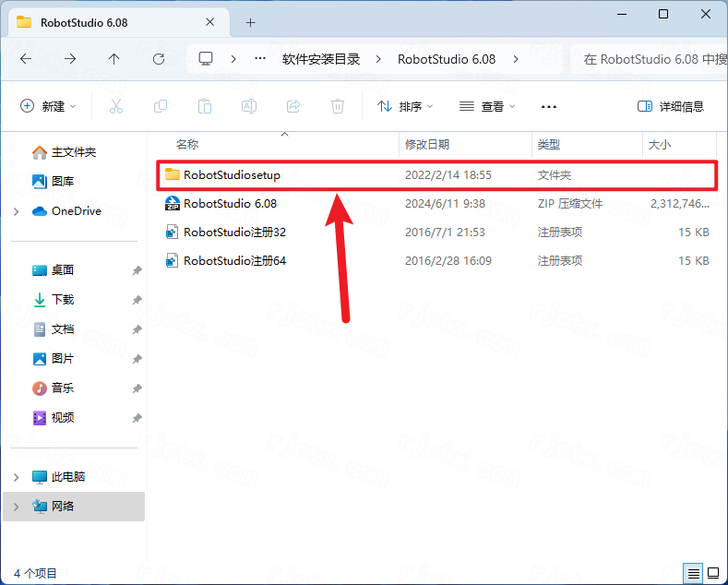
Task: Go up one folder level
Action: [x=113, y=59]
